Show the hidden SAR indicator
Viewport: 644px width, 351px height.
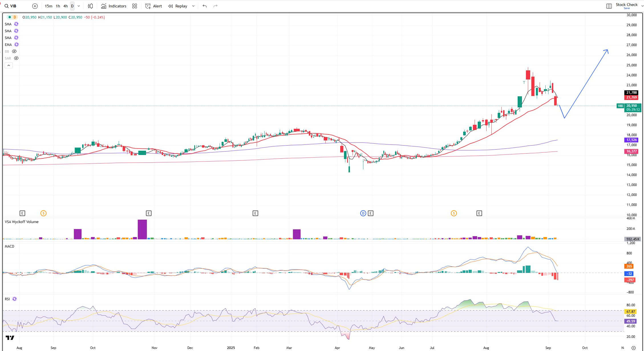pos(16,58)
